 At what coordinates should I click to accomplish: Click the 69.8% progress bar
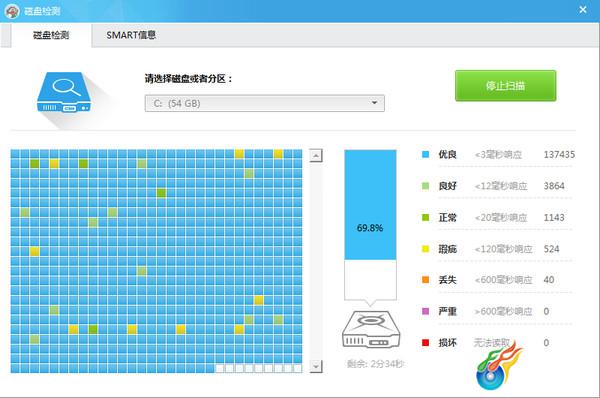[370, 225]
